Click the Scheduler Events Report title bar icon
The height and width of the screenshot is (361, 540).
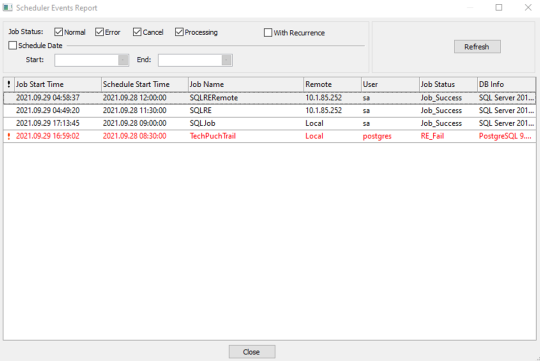click(8, 8)
